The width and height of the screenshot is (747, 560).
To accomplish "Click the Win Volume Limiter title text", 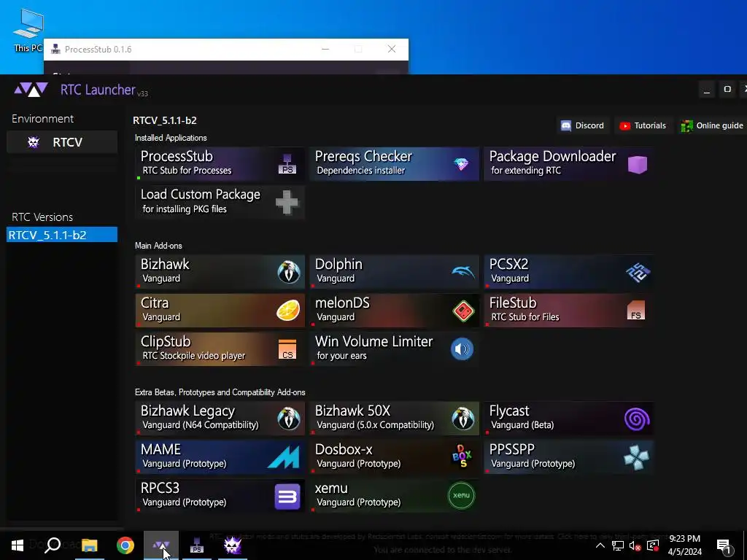I will [374, 341].
